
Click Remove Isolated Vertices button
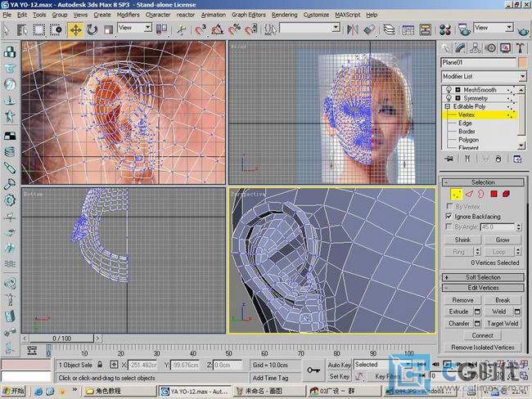tap(482, 347)
